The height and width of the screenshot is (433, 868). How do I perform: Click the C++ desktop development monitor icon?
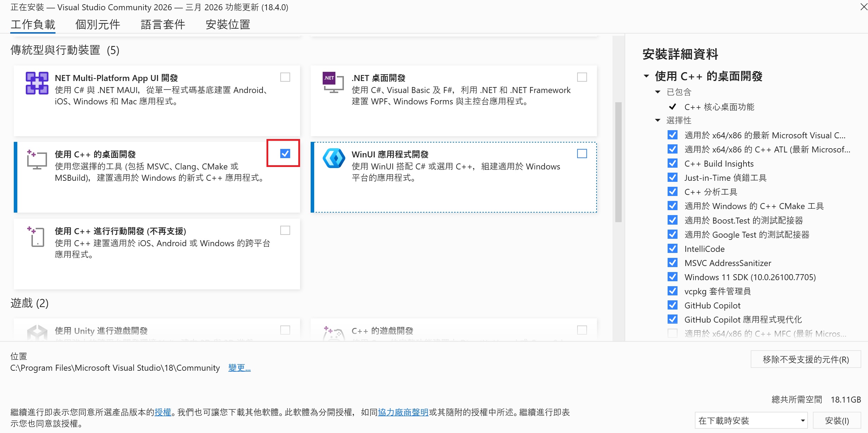click(x=37, y=160)
